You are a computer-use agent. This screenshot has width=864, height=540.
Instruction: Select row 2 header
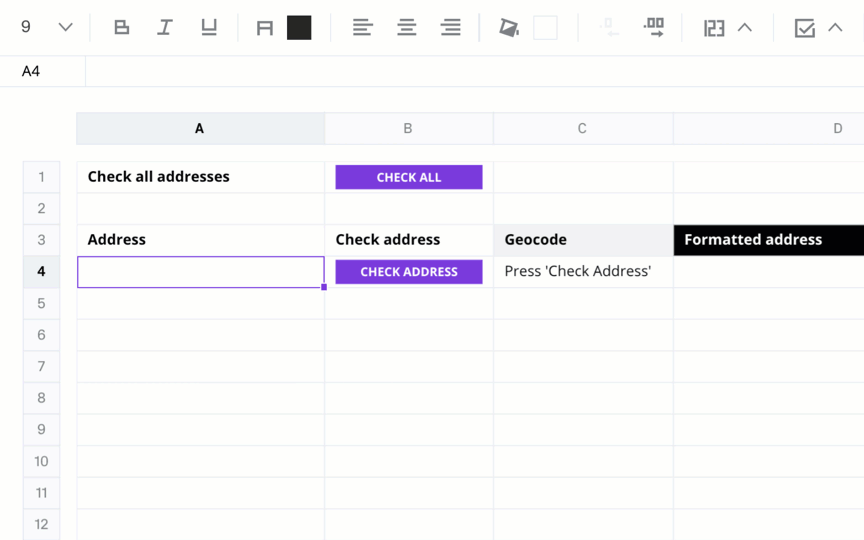click(x=41, y=208)
